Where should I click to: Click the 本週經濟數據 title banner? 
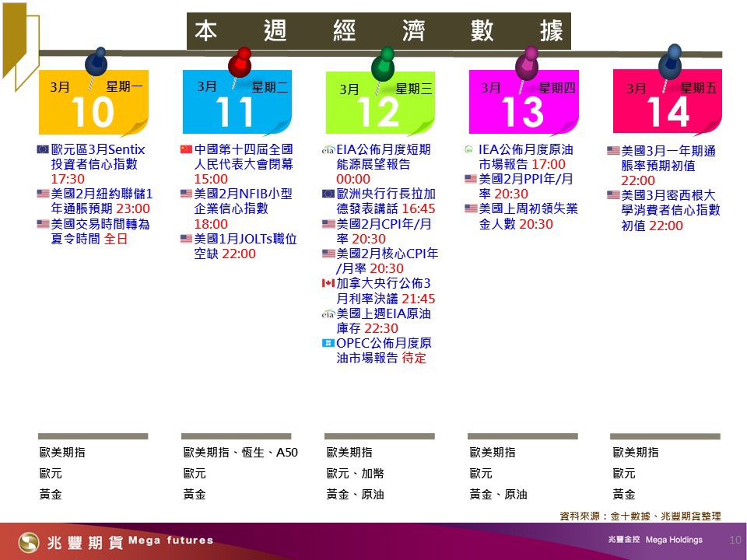click(x=378, y=31)
